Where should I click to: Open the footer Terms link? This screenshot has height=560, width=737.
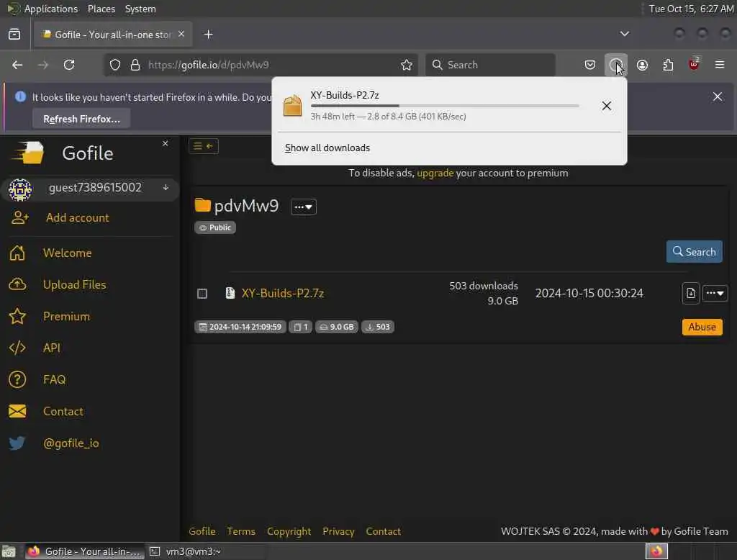[x=241, y=531]
